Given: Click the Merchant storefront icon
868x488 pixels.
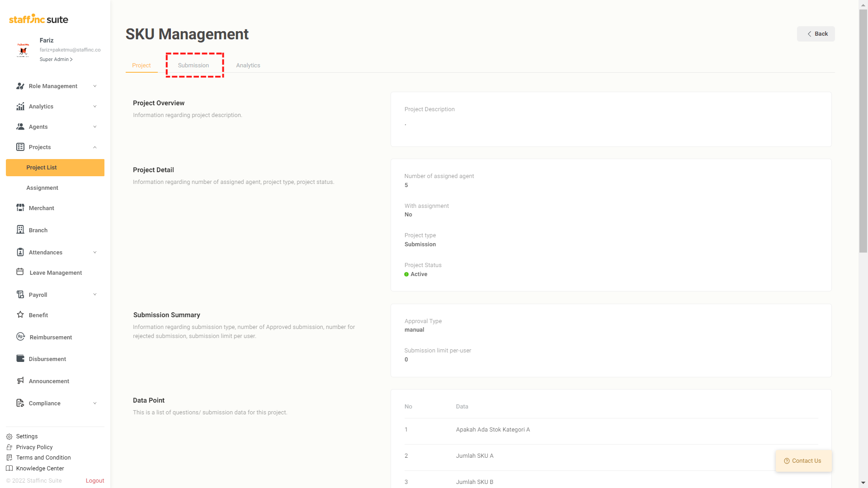Looking at the screenshot, I should pos(20,207).
